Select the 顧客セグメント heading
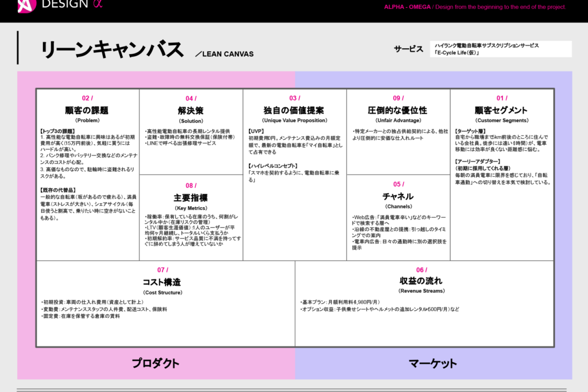The image size is (588, 392). [x=501, y=110]
